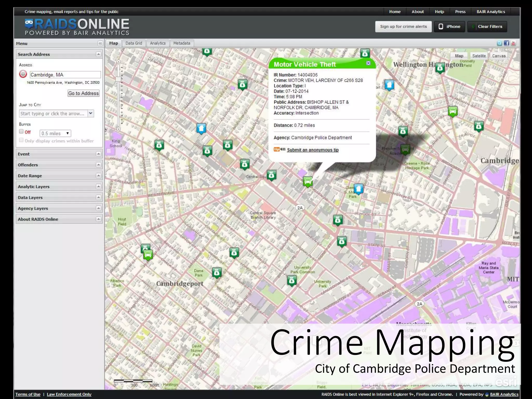Open the Home menu item

coord(395,12)
